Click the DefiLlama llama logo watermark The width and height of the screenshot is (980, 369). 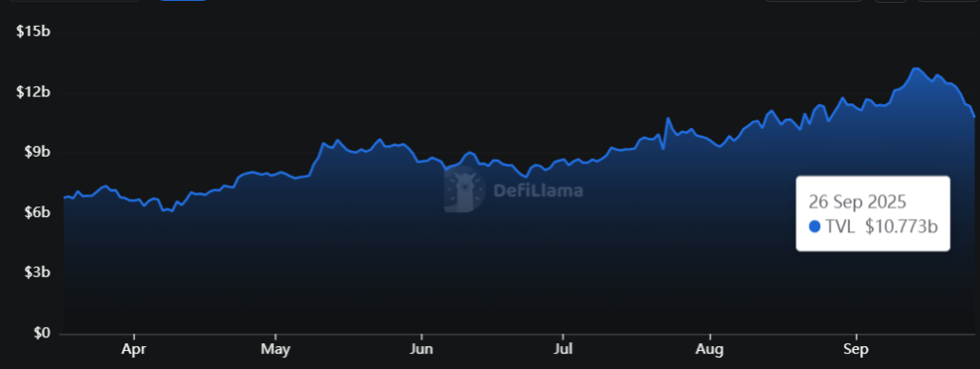465,189
